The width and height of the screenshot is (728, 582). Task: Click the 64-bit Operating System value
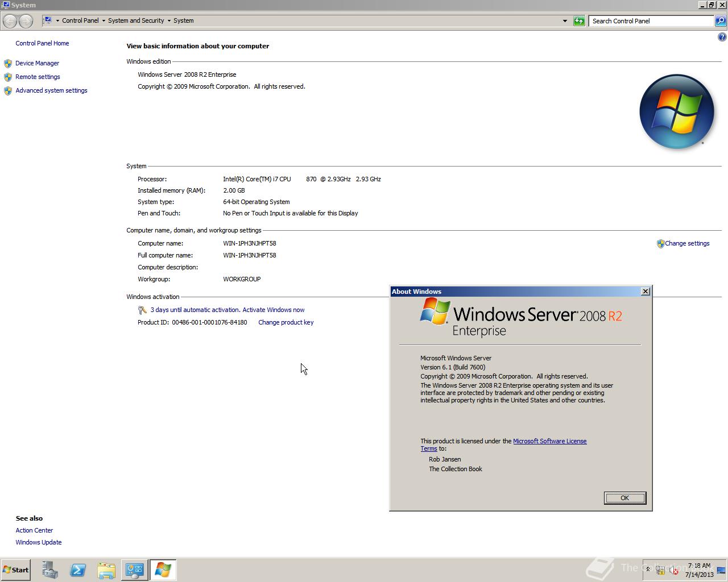[x=256, y=202]
